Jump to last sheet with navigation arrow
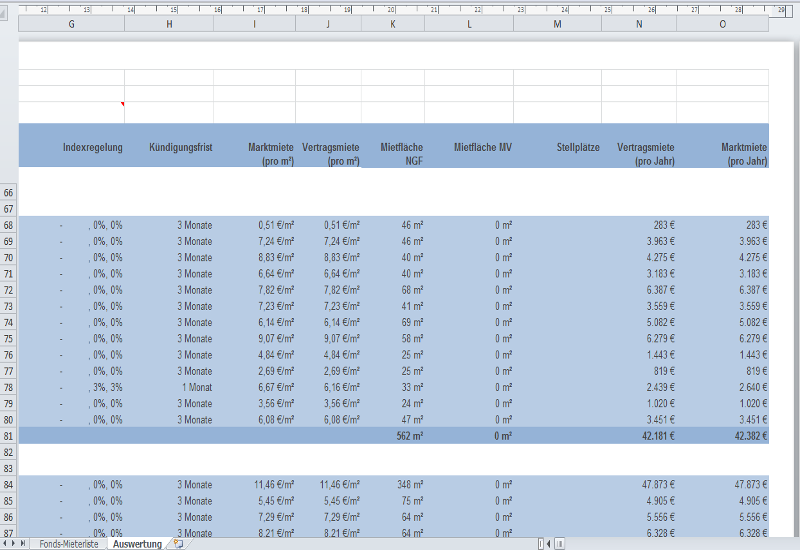Screen dimensions: 800x550 coord(22,544)
